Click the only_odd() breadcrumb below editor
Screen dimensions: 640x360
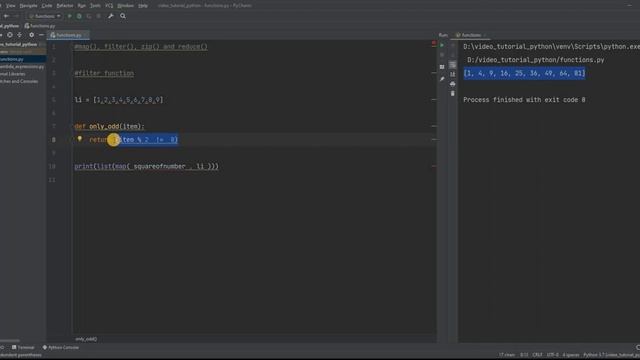tap(86, 339)
